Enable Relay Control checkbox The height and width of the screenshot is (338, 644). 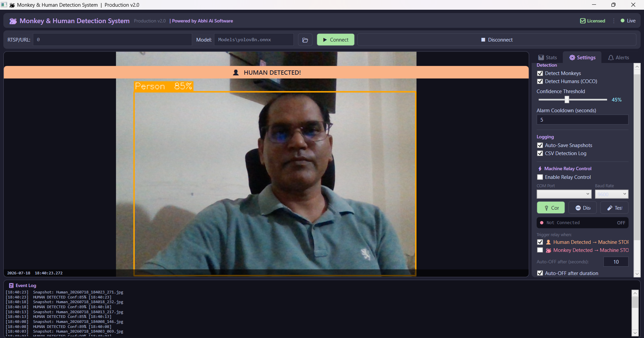tap(540, 177)
